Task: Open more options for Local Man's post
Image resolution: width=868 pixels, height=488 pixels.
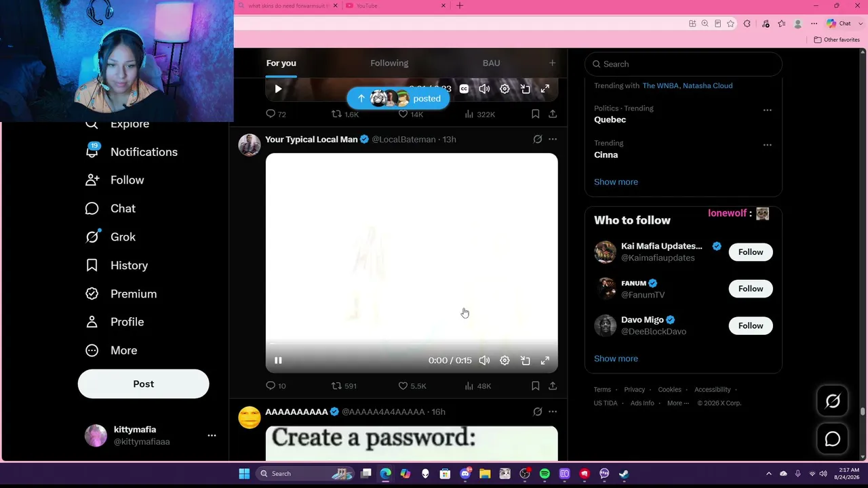Action: (x=553, y=139)
